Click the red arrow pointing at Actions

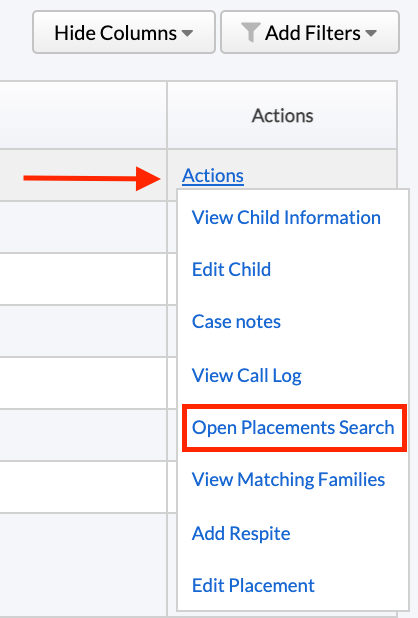click(92, 179)
